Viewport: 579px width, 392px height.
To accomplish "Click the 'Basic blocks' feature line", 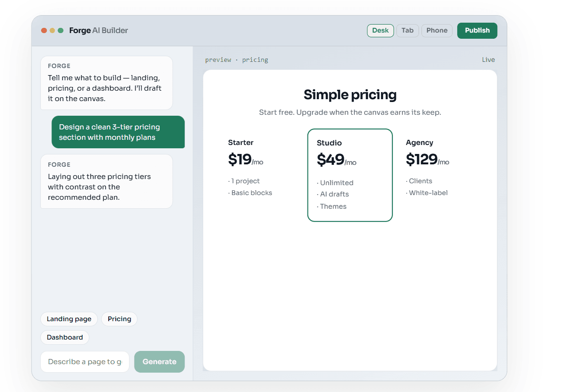I will click(x=250, y=193).
